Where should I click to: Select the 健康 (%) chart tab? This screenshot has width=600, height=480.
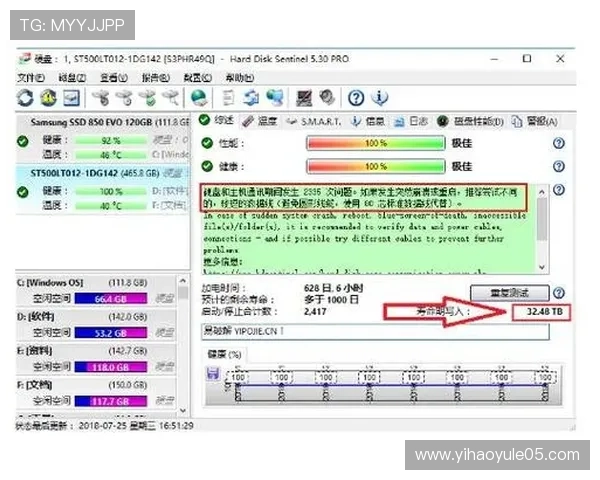click(x=224, y=355)
